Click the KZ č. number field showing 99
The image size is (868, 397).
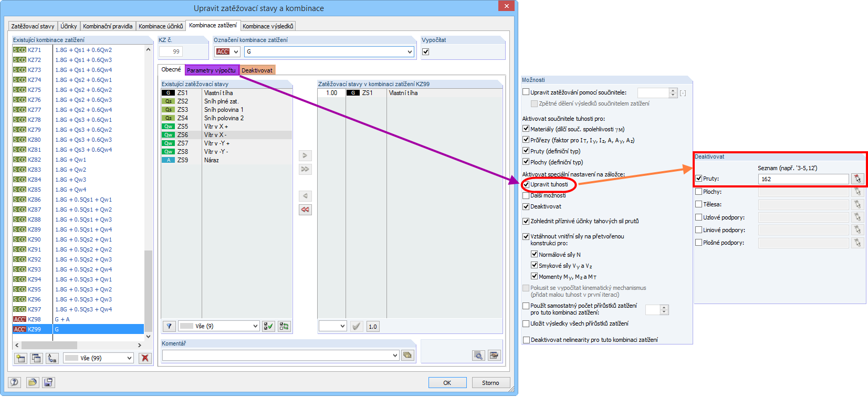coord(171,51)
